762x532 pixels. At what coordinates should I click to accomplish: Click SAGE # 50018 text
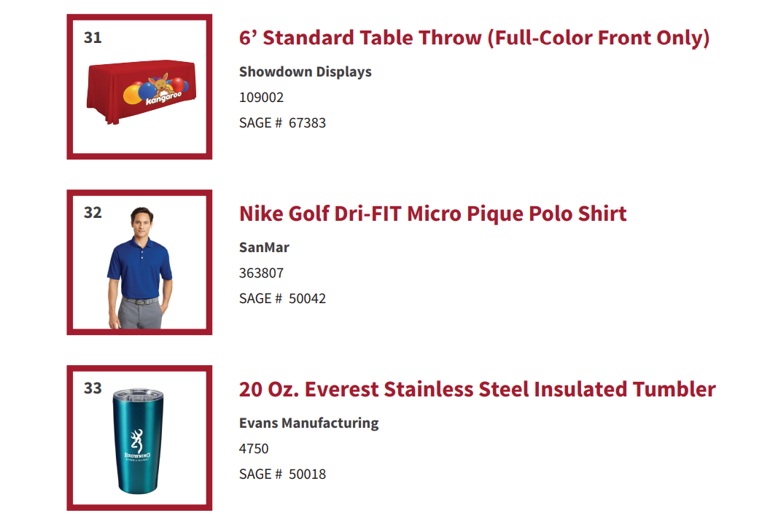tap(282, 474)
